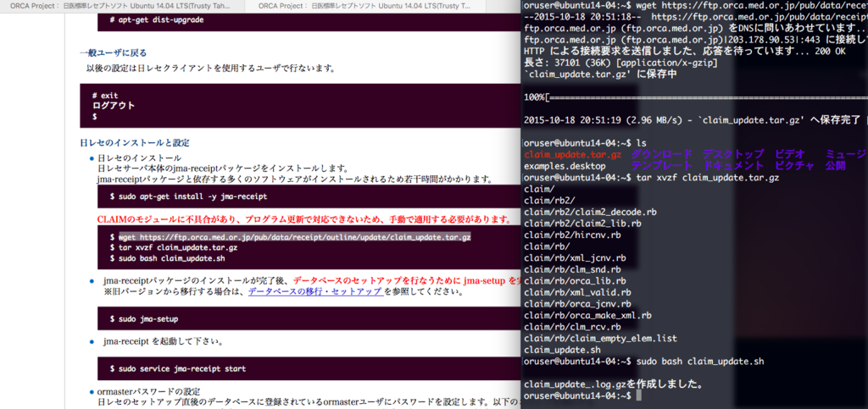The width and height of the screenshot is (868, 409).
Task: Click the terminal command 'sudo bash claim_update.sh'
Action: pos(700,362)
